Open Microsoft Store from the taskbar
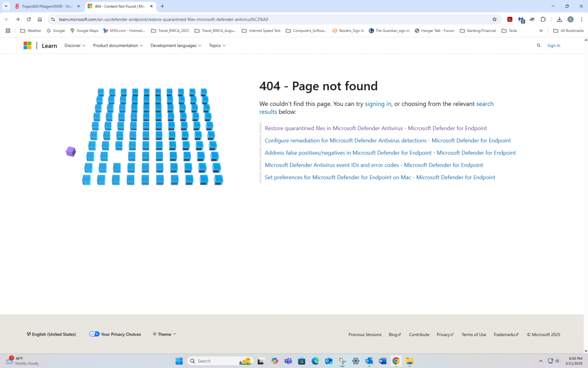This screenshot has width=588, height=368. (x=302, y=361)
